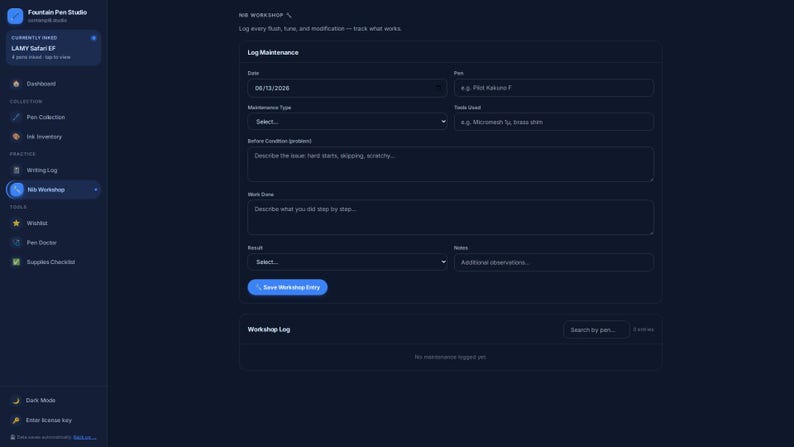Click the Fountain Pen Studio logo icon

[x=15, y=16]
